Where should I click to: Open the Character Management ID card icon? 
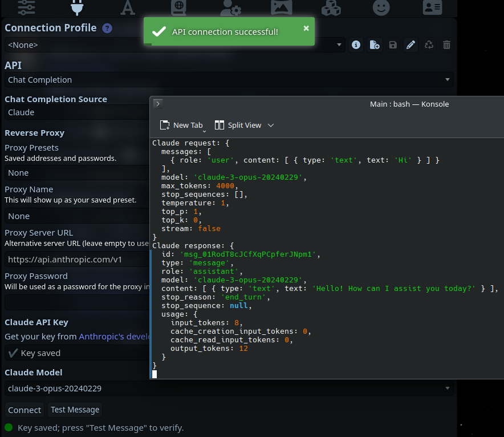432,7
